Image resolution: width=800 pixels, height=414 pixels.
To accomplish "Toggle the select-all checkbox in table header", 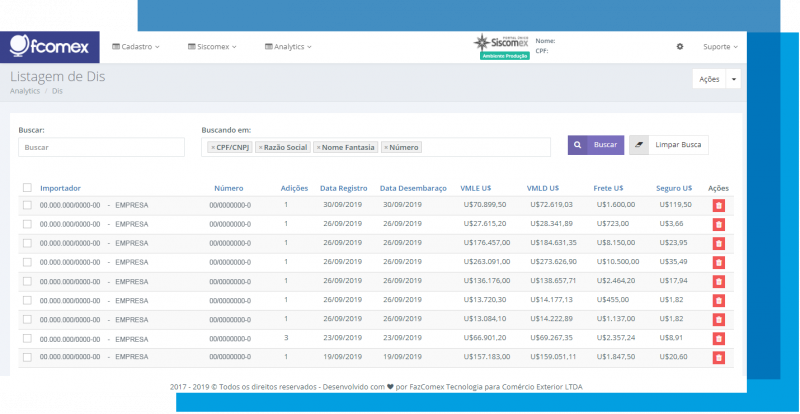I will [x=27, y=187].
